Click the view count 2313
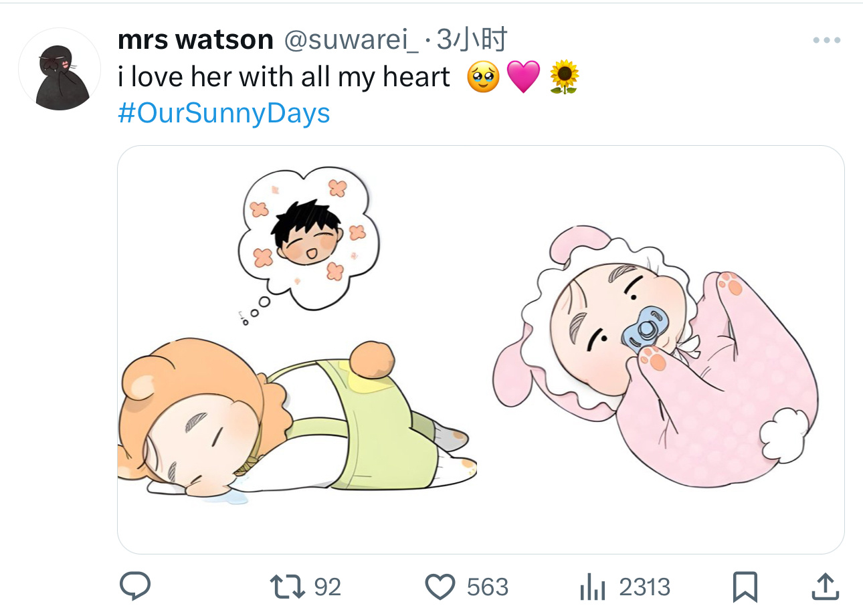 click(645, 587)
